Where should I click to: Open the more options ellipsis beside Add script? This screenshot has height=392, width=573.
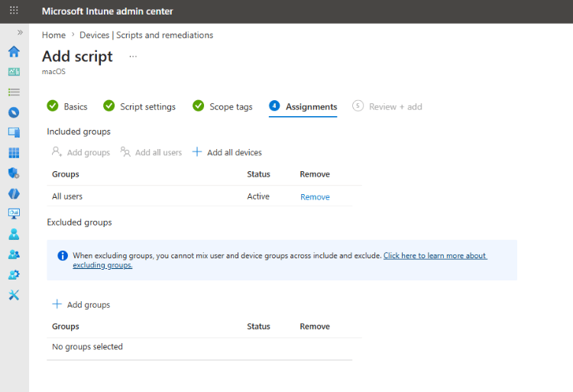click(133, 57)
